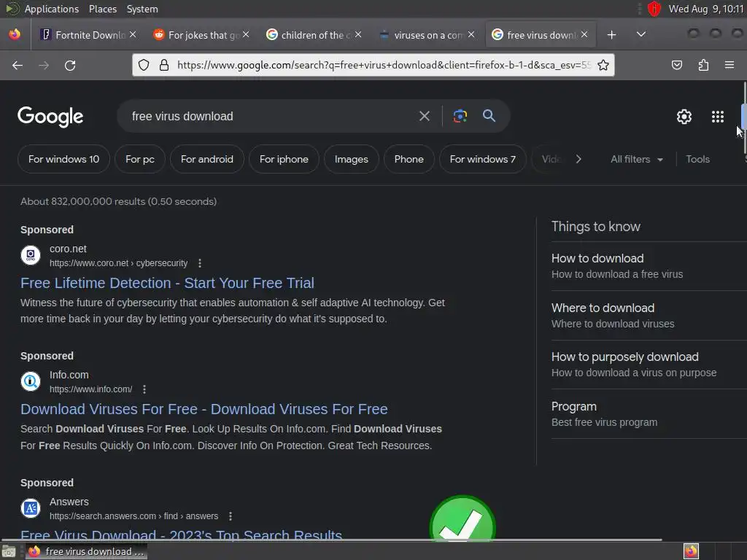Search by image with Google Lens
Screen dimensions: 747x560
click(x=460, y=116)
